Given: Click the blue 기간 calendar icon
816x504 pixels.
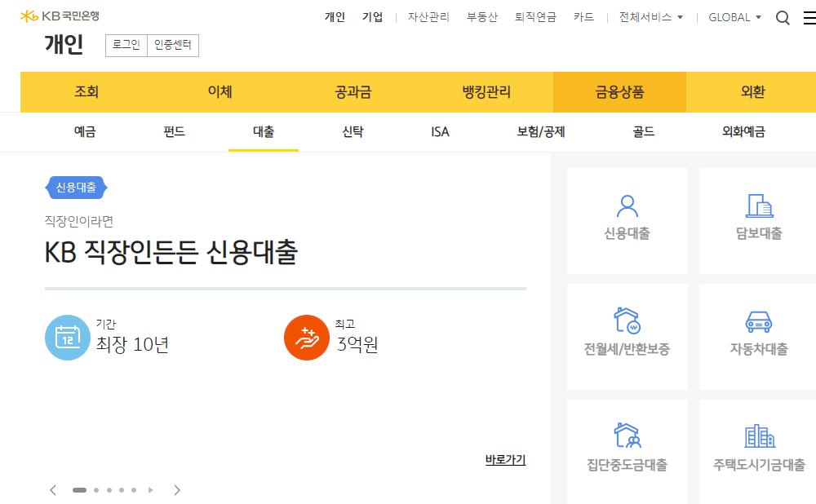Looking at the screenshot, I should pos(68,338).
